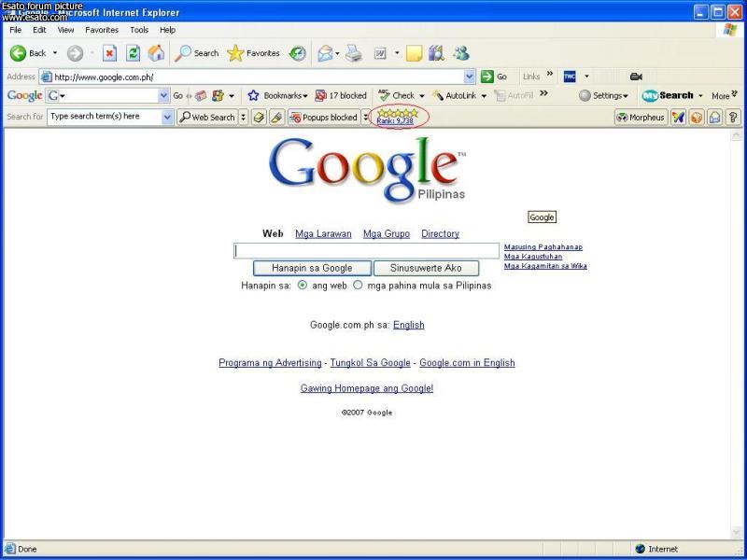Open the History clock icon
This screenshot has height=560, width=747.
click(298, 53)
